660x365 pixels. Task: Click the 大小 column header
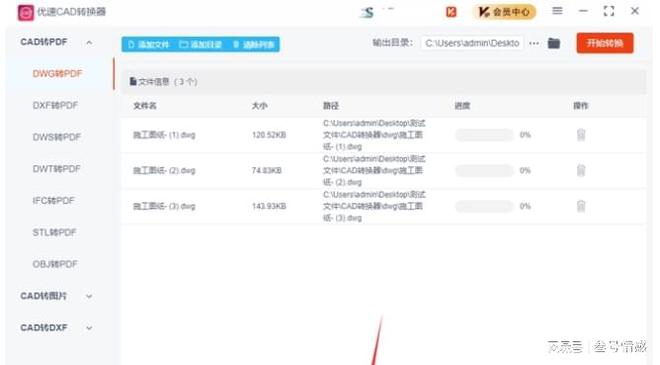(x=259, y=106)
